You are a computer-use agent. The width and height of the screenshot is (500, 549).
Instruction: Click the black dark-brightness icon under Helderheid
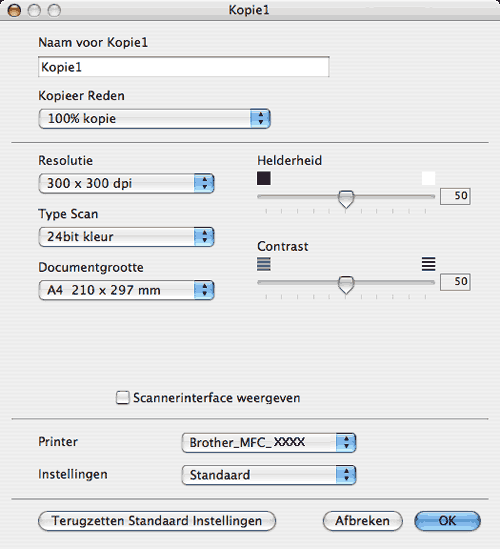click(264, 178)
